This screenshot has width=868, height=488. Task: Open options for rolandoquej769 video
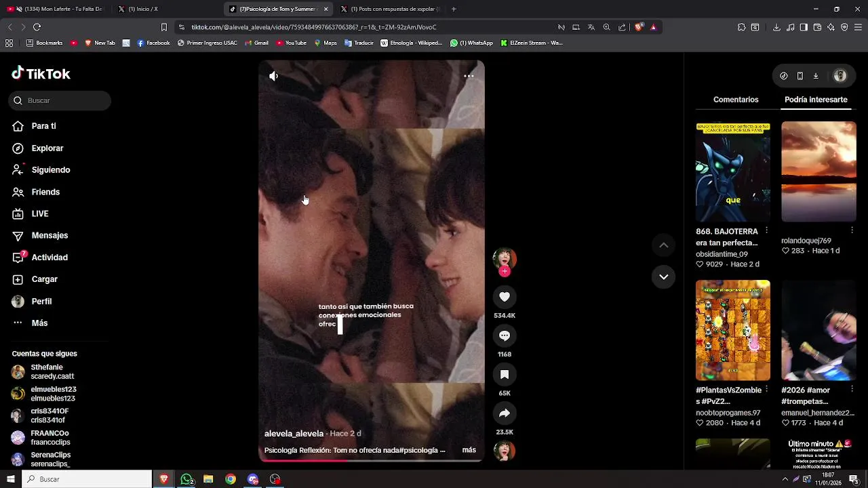(x=852, y=230)
